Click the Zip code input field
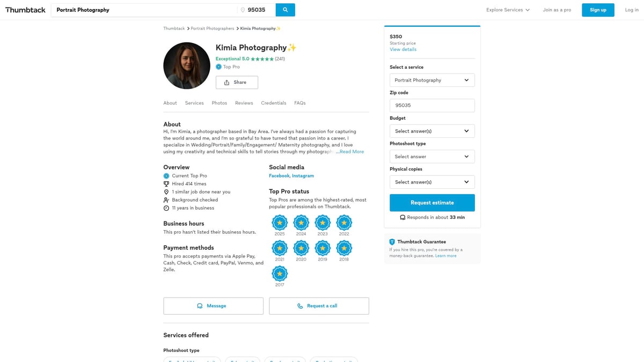 click(432, 105)
